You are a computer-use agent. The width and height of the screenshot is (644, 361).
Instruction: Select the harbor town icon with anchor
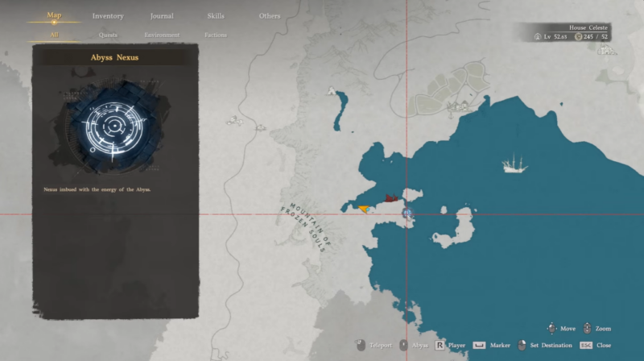tap(459, 108)
